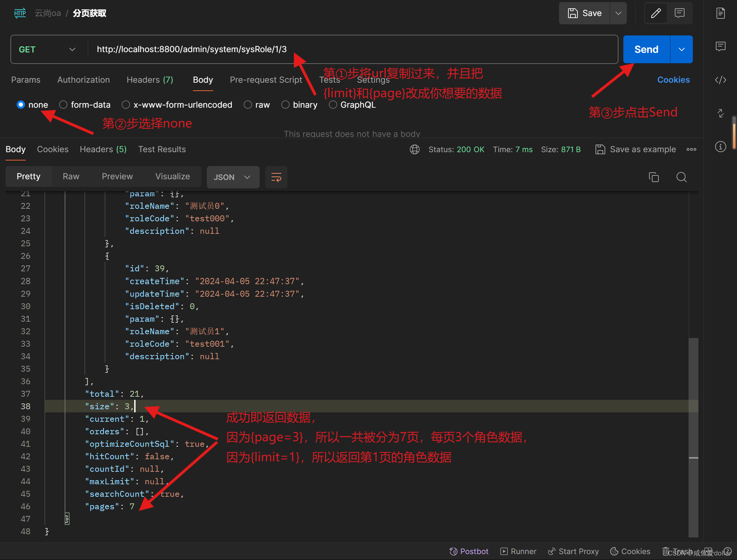Viewport: 737px width, 560px height.
Task: Open the GET method dropdown
Action: click(x=48, y=49)
